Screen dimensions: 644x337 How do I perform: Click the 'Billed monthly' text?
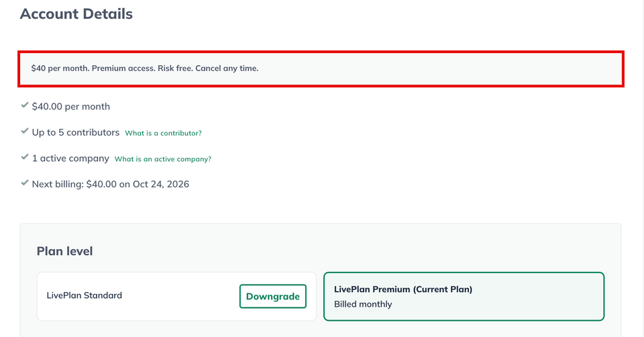coord(363,304)
